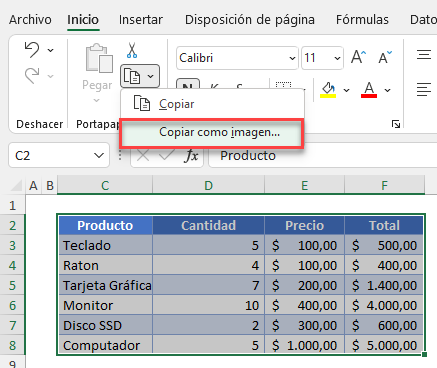Click the Disco SSD cell

point(105,325)
